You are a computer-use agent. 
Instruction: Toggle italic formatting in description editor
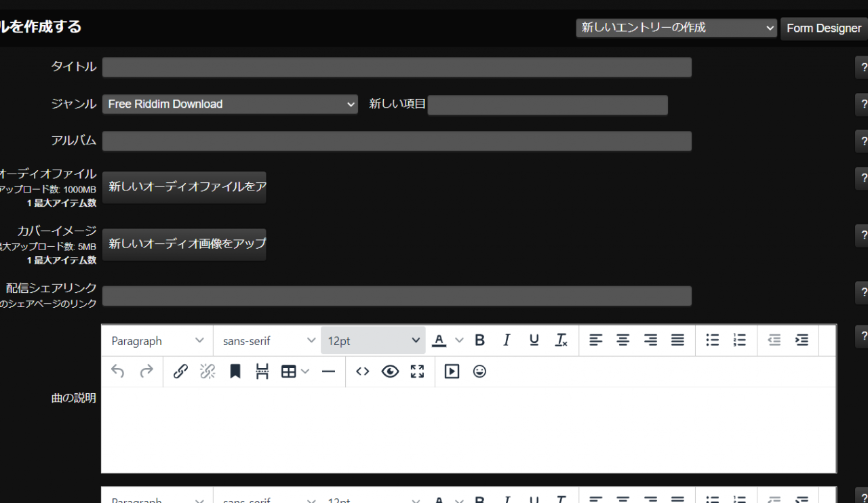click(x=507, y=340)
